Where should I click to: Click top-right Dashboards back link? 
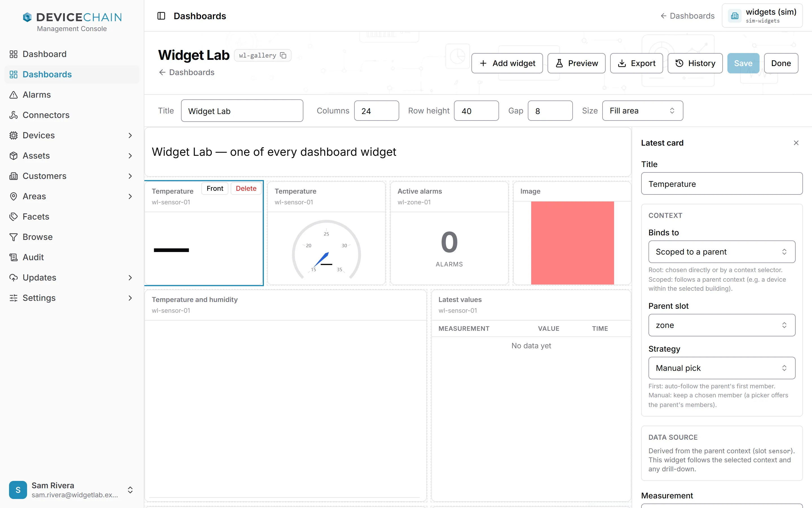pyautogui.click(x=687, y=16)
